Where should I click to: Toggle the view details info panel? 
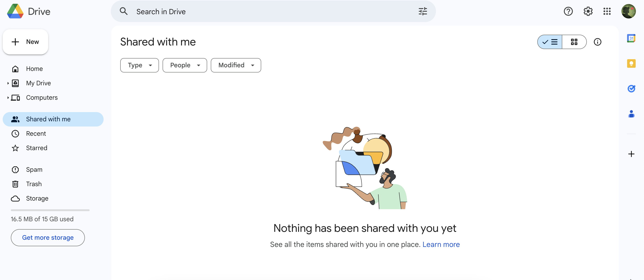click(597, 42)
